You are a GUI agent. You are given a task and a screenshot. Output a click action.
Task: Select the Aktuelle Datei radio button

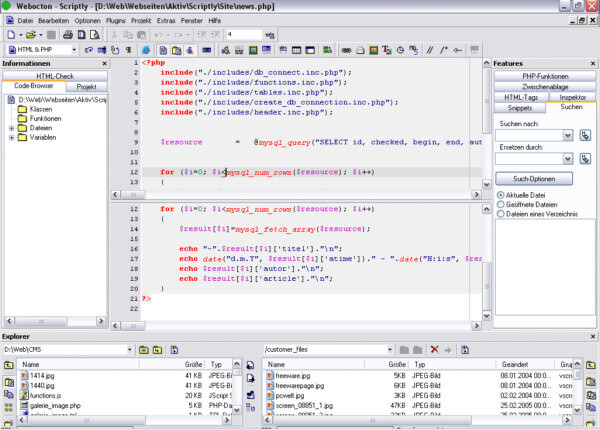coord(501,194)
